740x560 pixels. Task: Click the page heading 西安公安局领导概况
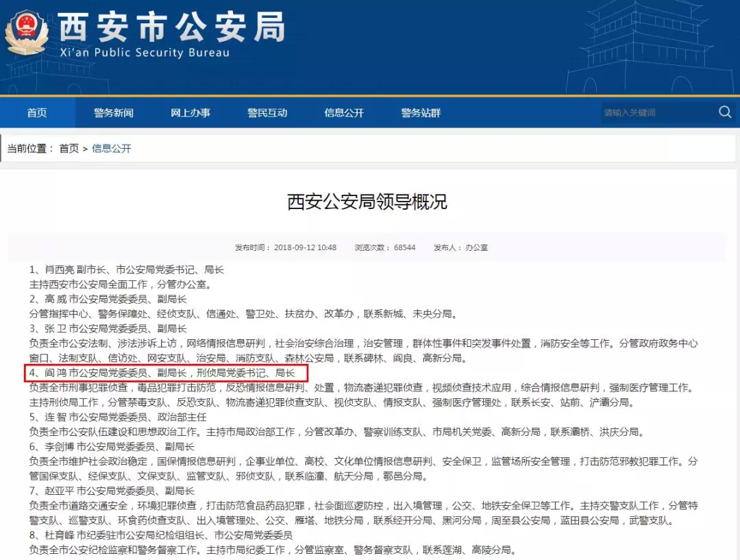tap(367, 202)
